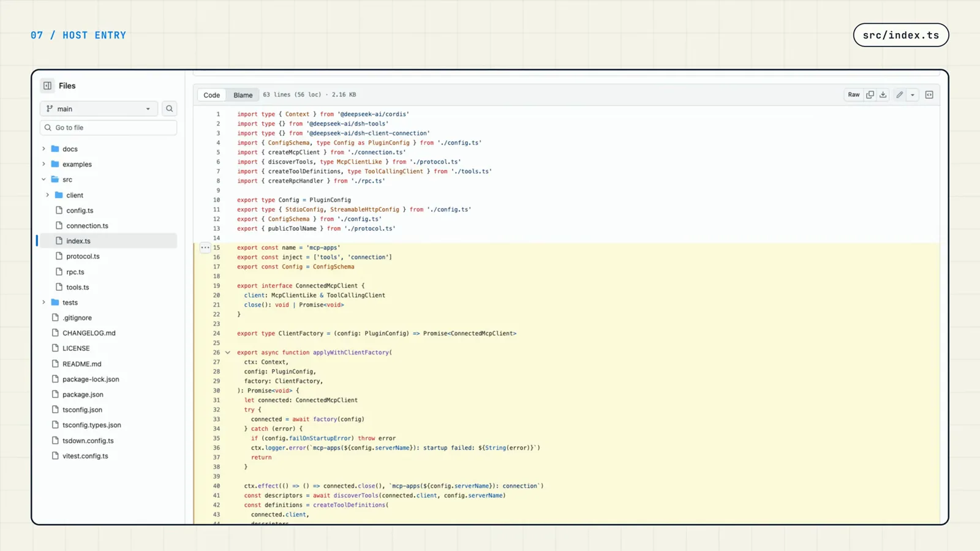Open tsconfig.json file

pos(82,410)
